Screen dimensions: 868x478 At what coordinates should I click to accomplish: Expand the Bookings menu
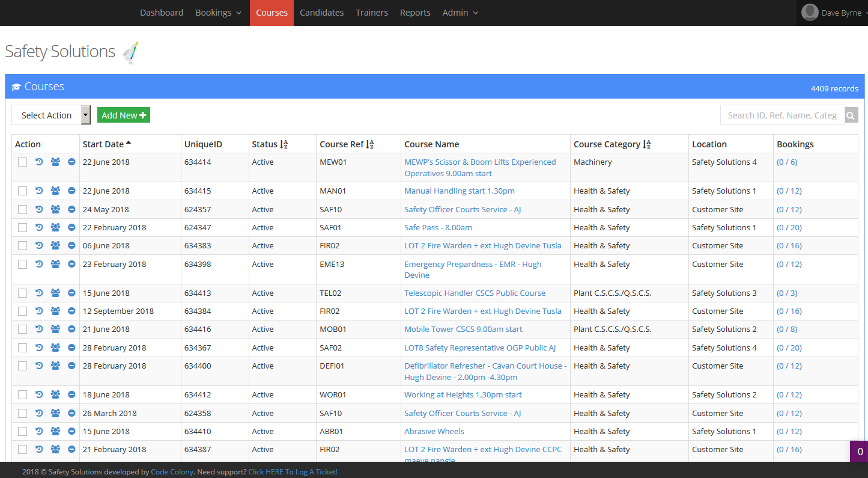[218, 12]
